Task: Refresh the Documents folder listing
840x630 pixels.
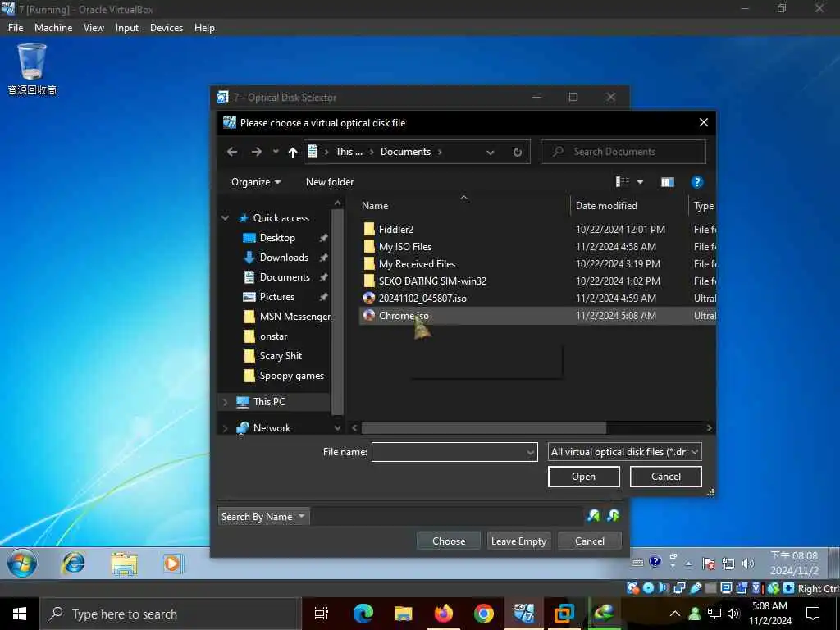Action: point(517,152)
